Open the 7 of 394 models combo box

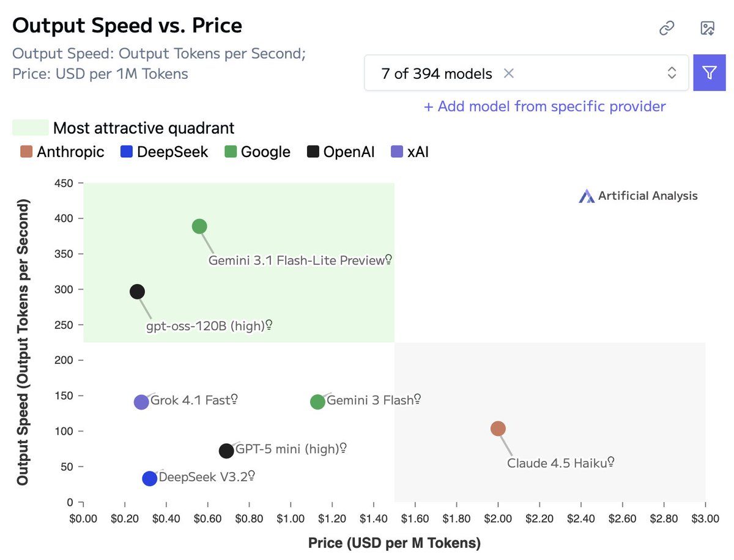click(527, 73)
